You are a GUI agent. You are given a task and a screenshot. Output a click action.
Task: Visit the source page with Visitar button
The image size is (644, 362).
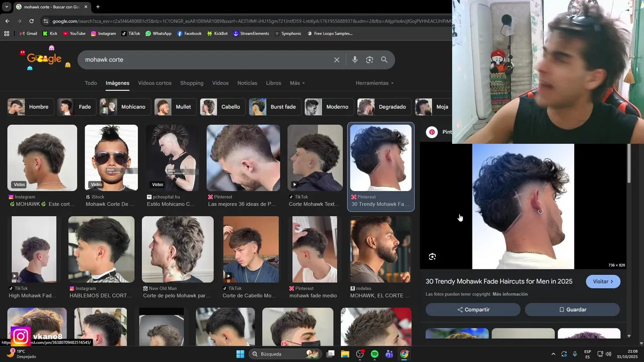coord(603,282)
